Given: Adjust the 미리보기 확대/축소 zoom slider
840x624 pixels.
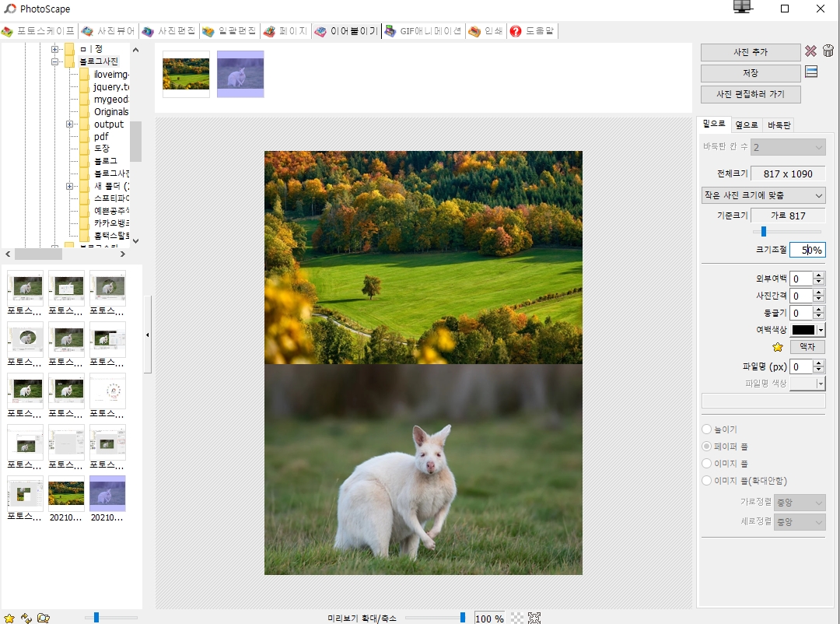Looking at the screenshot, I should coord(462,618).
